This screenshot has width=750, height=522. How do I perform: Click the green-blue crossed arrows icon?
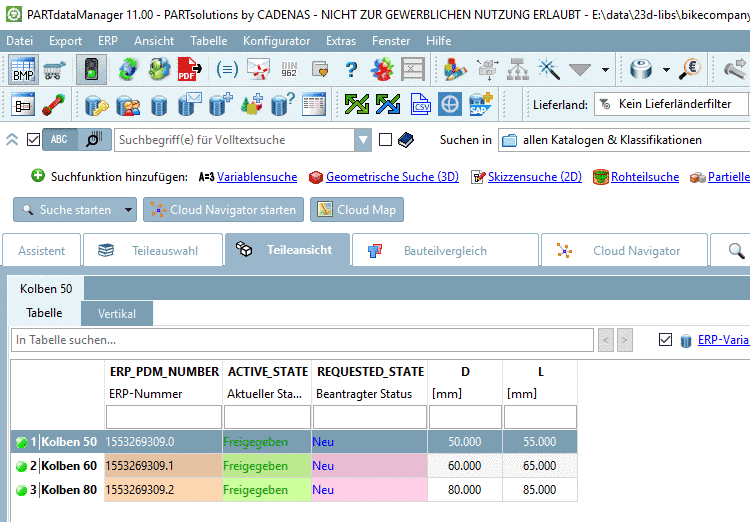click(x=388, y=104)
